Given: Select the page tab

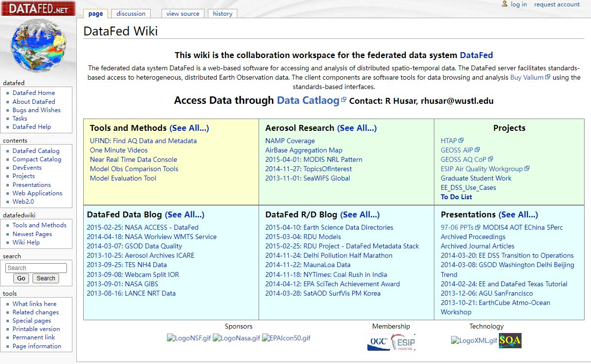Looking at the screenshot, I should coord(96,14).
